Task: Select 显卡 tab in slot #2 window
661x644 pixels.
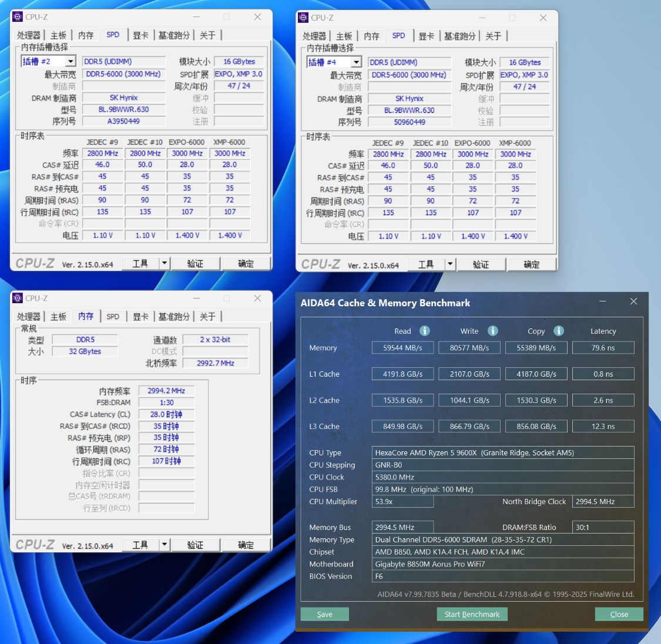Action: coord(140,35)
